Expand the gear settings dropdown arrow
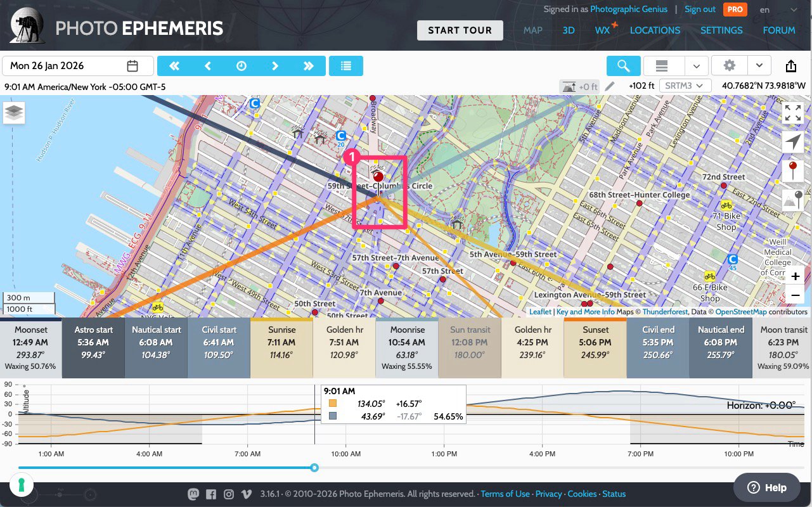Image resolution: width=812 pixels, height=507 pixels. (759, 66)
